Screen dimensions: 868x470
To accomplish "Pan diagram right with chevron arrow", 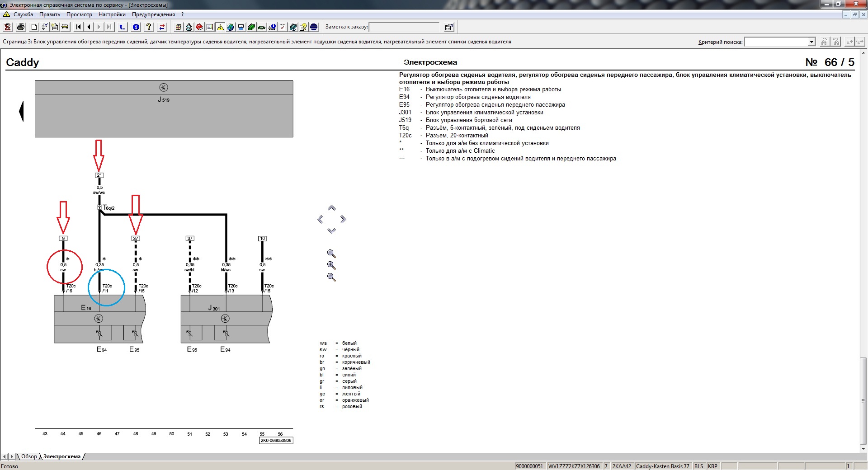I will pyautogui.click(x=343, y=219).
